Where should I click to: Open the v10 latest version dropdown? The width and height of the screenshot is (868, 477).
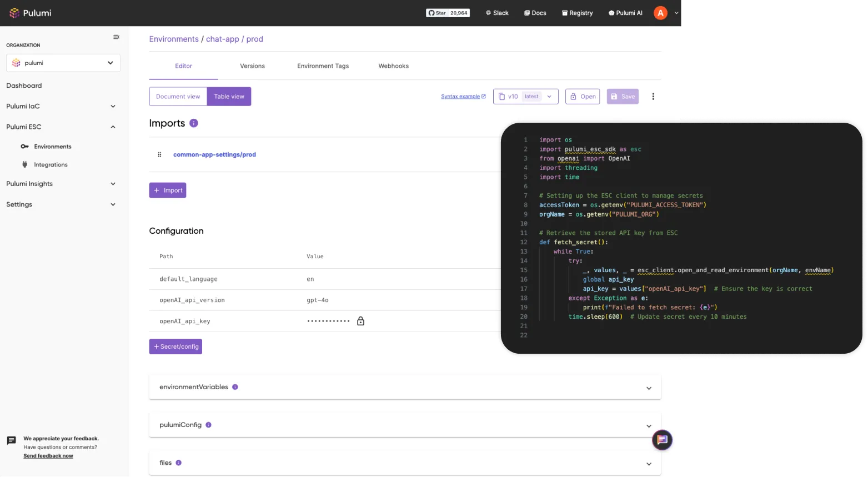click(x=525, y=97)
